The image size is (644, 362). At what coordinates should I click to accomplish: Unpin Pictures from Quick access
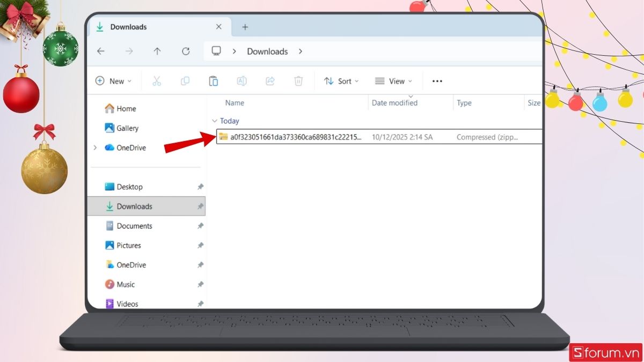pyautogui.click(x=200, y=245)
